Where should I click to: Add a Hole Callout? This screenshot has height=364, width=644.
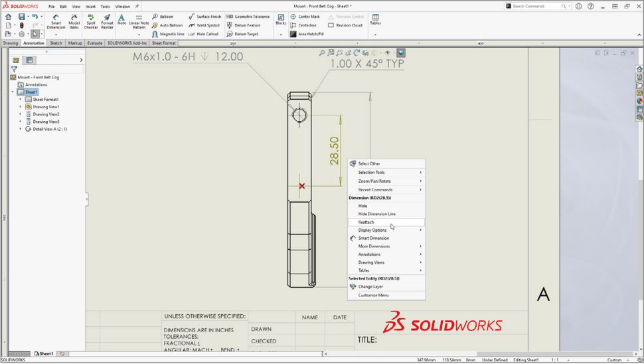point(203,34)
